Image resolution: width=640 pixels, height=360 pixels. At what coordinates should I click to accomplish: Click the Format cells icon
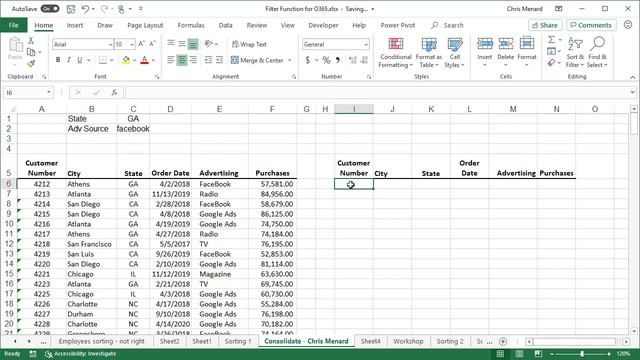[527, 44]
